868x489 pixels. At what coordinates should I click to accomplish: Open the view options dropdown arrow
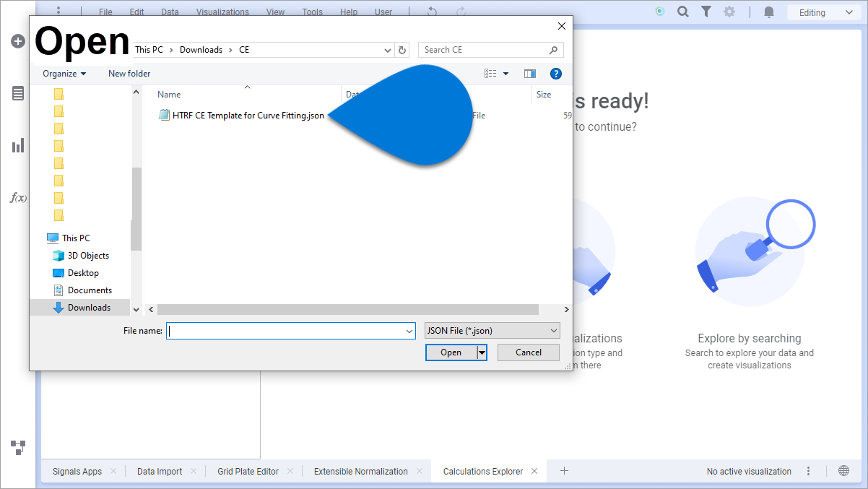pyautogui.click(x=505, y=74)
